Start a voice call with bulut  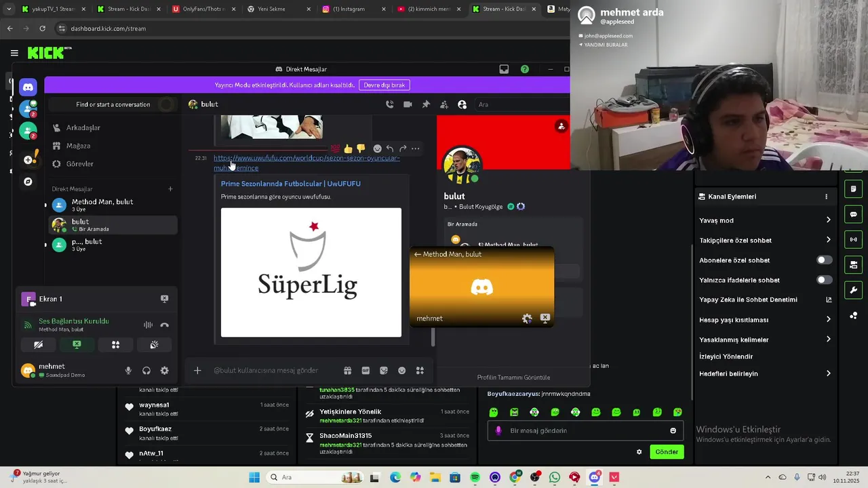(389, 104)
